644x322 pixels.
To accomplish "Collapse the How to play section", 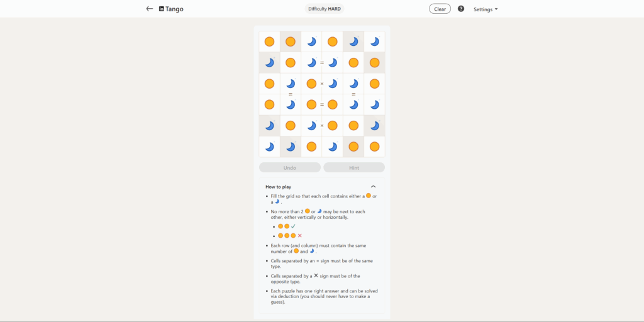I will click(x=373, y=187).
